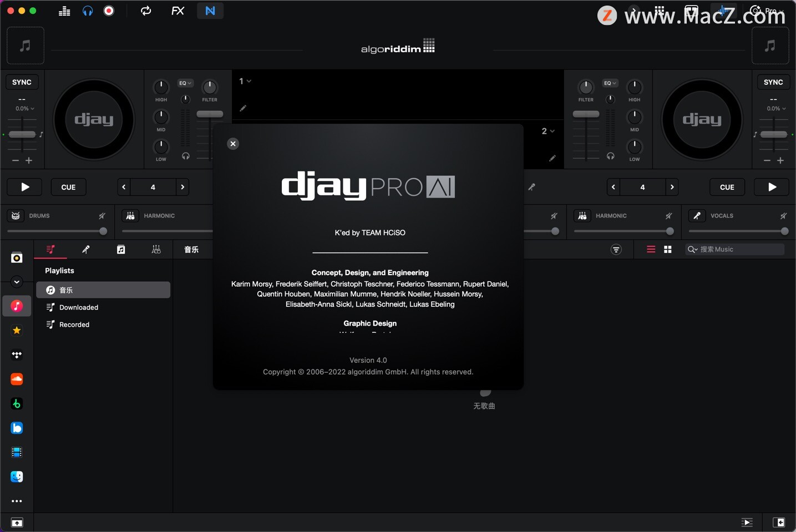Click the left djay turntable platter
This screenshot has width=796, height=532.
[94, 119]
